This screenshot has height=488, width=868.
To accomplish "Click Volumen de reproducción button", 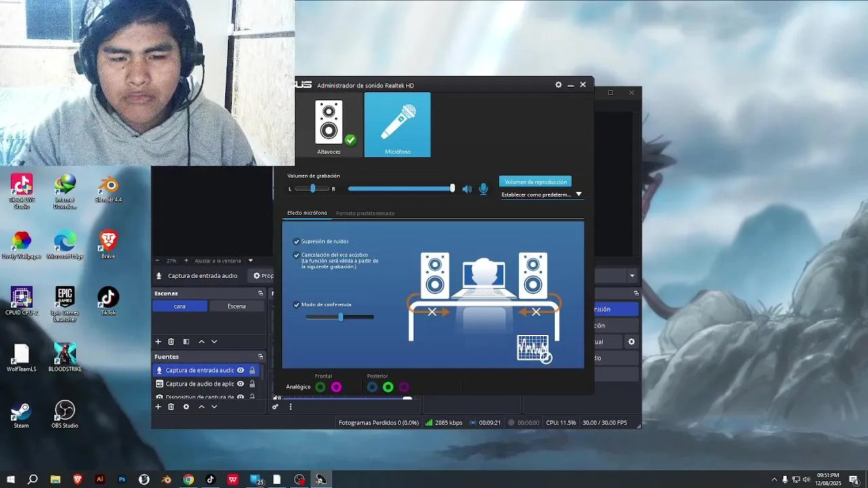I will pyautogui.click(x=535, y=182).
